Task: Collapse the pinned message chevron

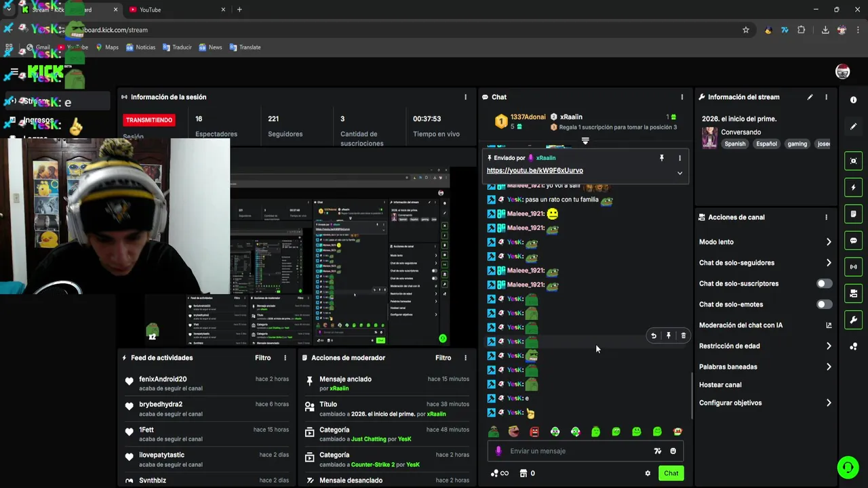Action: 679,173
